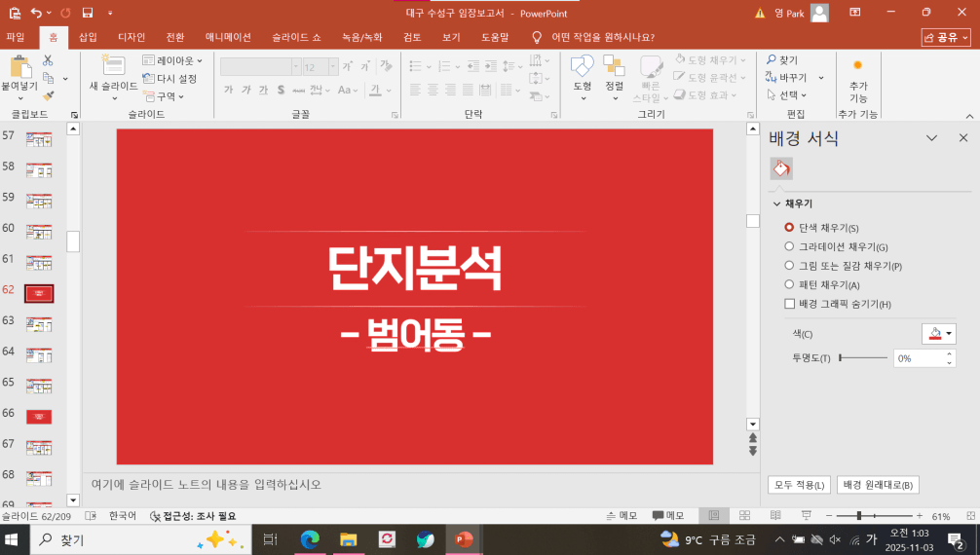
Task: Select 그라데이션 채우기 radio button
Action: pos(789,246)
